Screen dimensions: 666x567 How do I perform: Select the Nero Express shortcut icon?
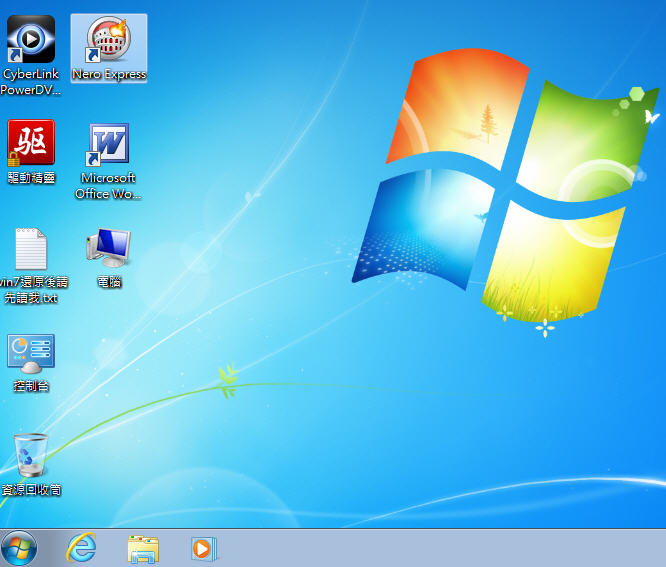coord(109,39)
